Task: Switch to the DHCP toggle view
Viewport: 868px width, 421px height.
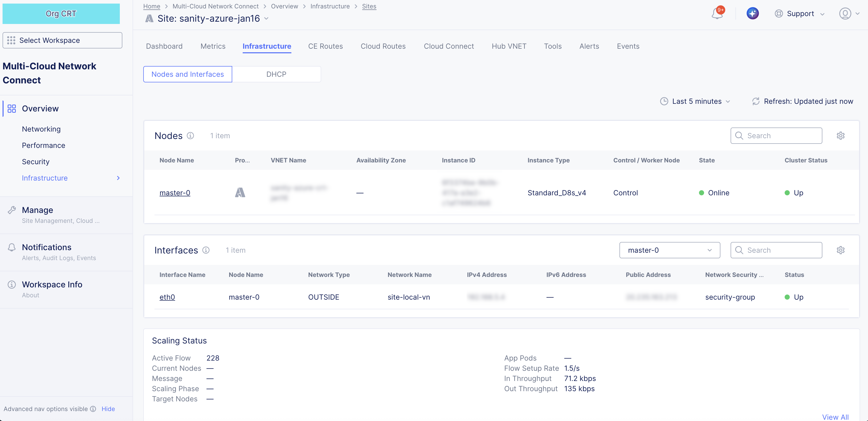Action: point(276,74)
